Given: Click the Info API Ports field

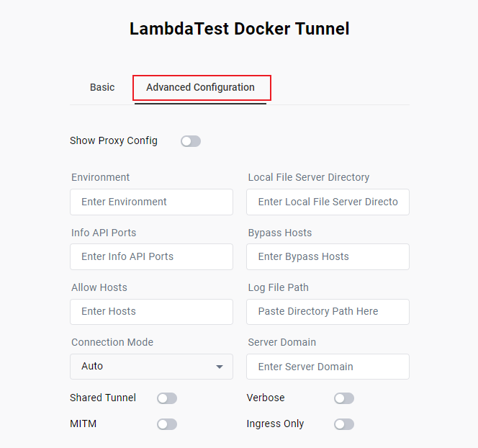Looking at the screenshot, I should tap(151, 256).
